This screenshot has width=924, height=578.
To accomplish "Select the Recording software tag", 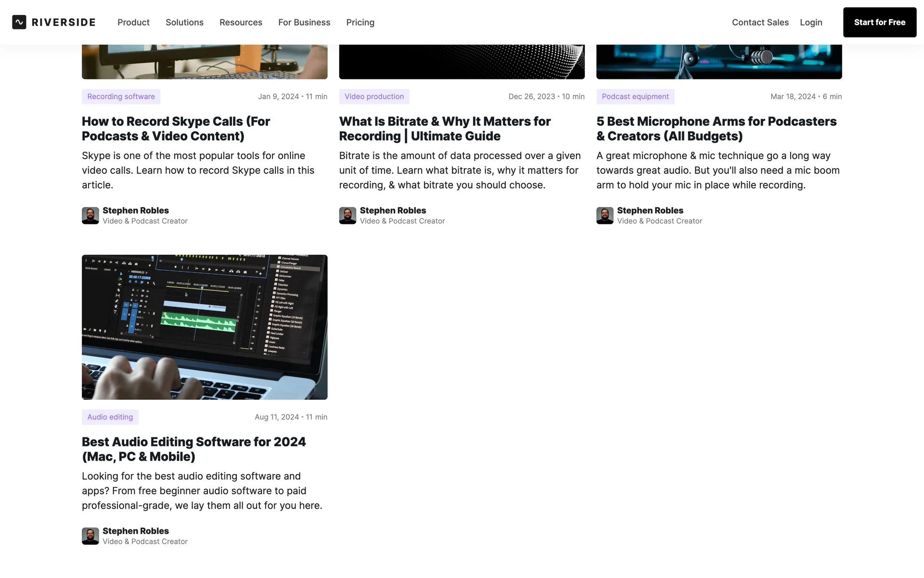I will coord(121,96).
